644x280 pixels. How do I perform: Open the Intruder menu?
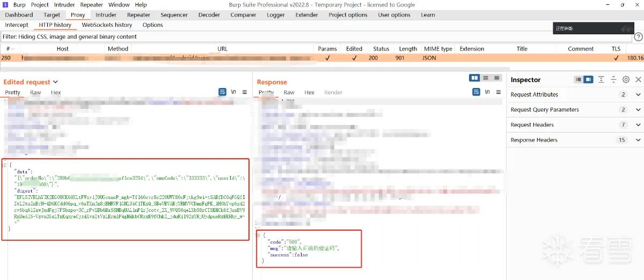[65, 5]
